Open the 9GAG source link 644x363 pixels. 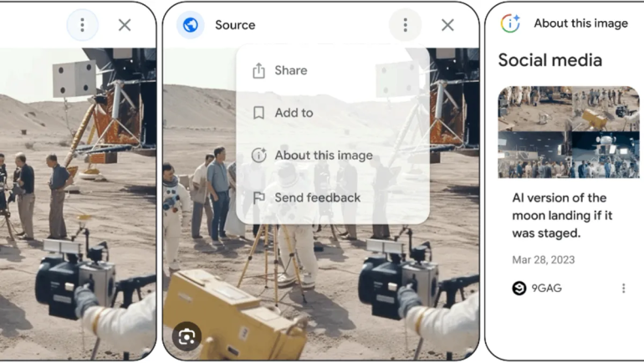click(547, 289)
